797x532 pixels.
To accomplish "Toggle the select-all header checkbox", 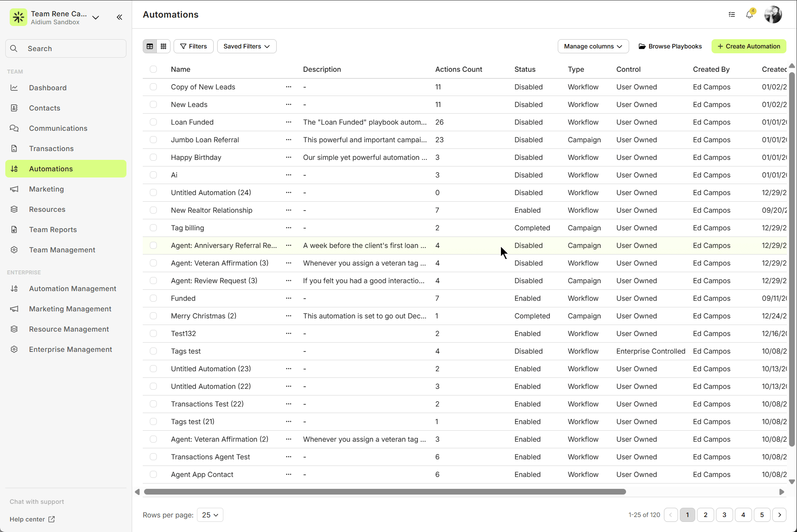I will pyautogui.click(x=153, y=69).
